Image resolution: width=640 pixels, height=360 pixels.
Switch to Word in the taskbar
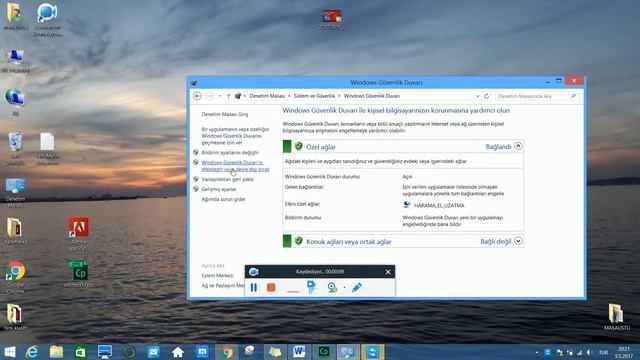tap(299, 352)
